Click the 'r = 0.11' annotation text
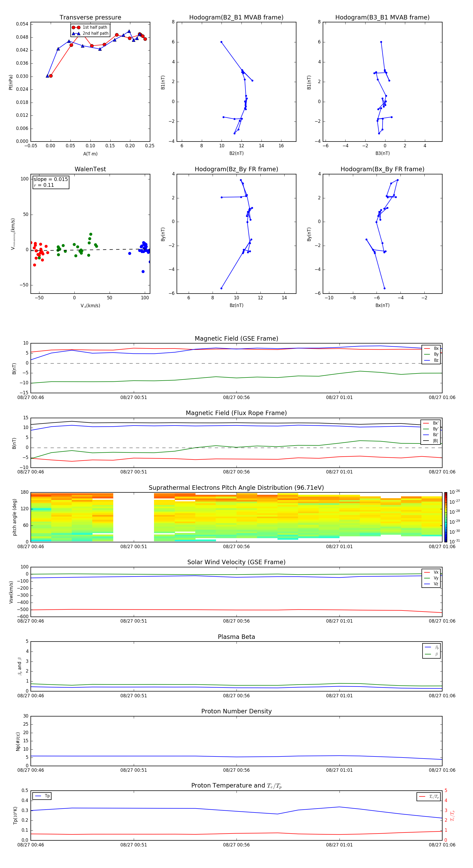 point(44,185)
